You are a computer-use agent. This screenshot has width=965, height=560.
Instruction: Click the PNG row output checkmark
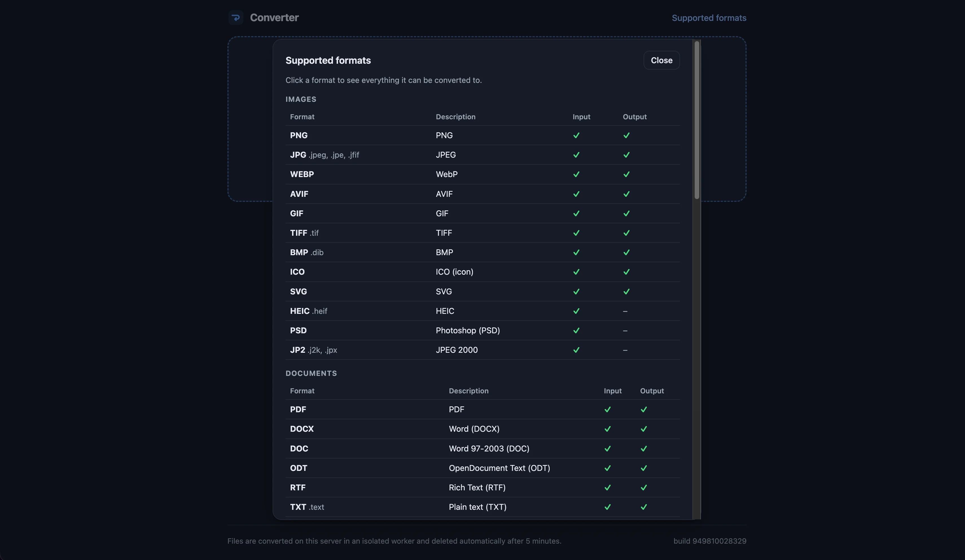click(626, 136)
